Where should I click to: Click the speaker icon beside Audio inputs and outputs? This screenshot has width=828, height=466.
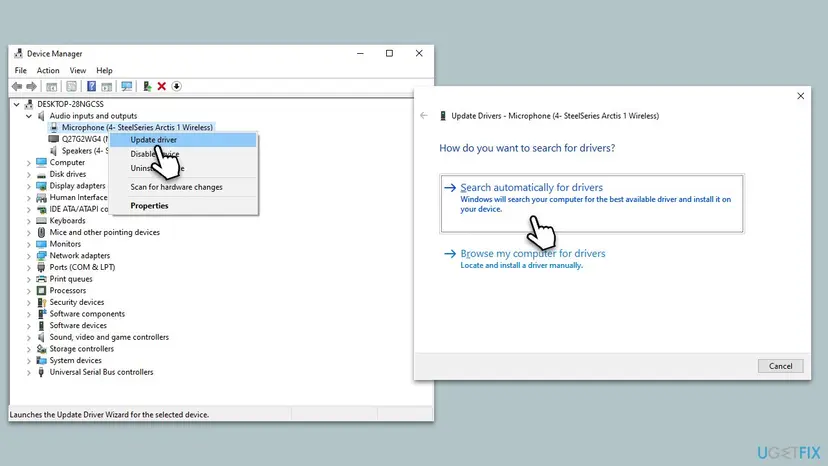41,116
